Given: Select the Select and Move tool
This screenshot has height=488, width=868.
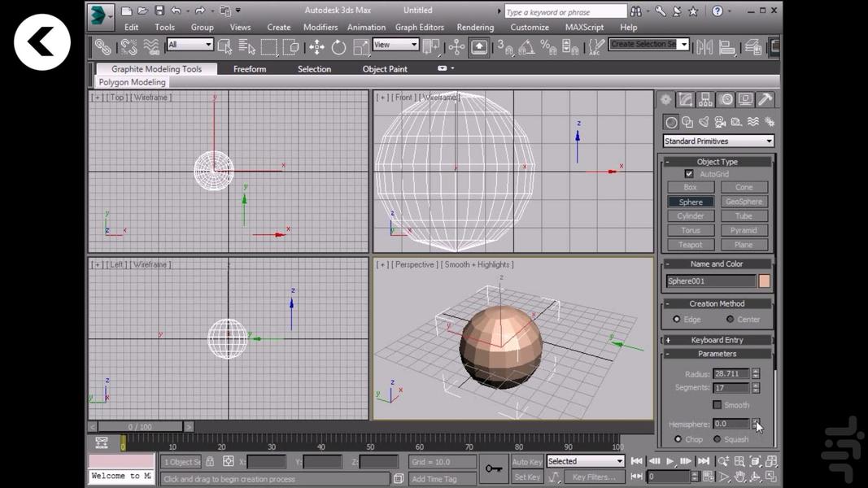Looking at the screenshot, I should 318,46.
